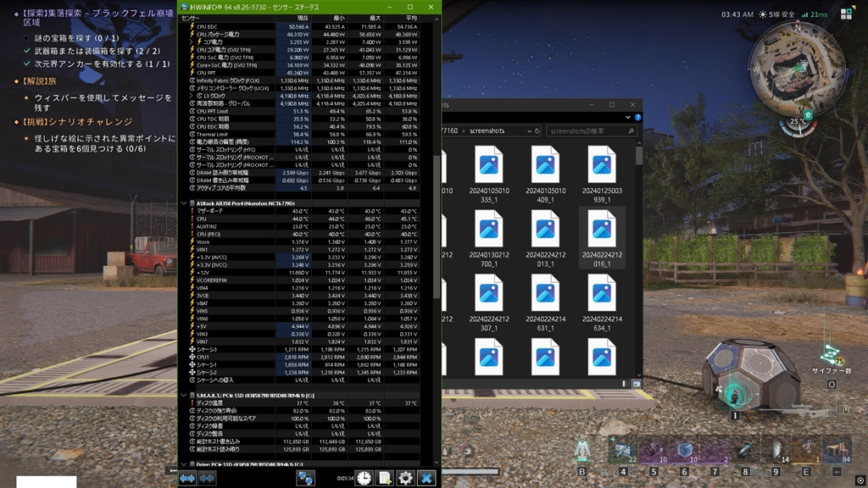Image resolution: width=868 pixels, height=488 pixels.
Task: Click HWiNFO collapse-columns inward arrows button
Action: point(207,478)
